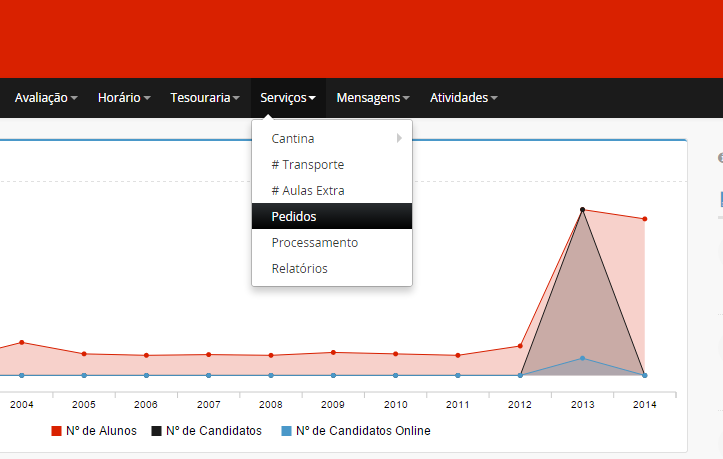
Task: Toggle Nº de Candidatos black legend swatch
Action: tap(156, 431)
